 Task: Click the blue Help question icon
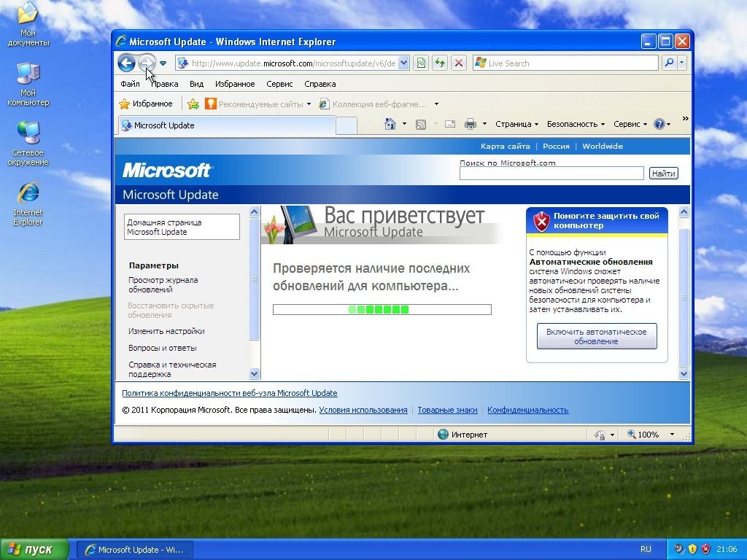click(x=659, y=124)
